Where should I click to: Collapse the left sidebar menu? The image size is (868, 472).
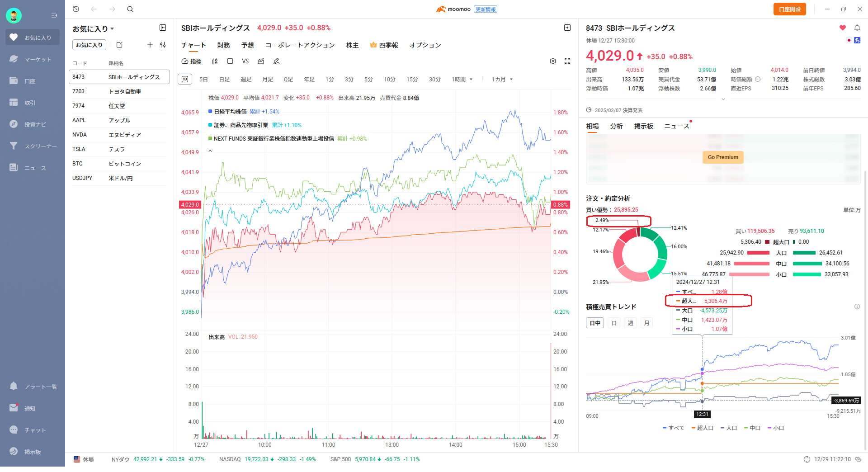point(54,15)
